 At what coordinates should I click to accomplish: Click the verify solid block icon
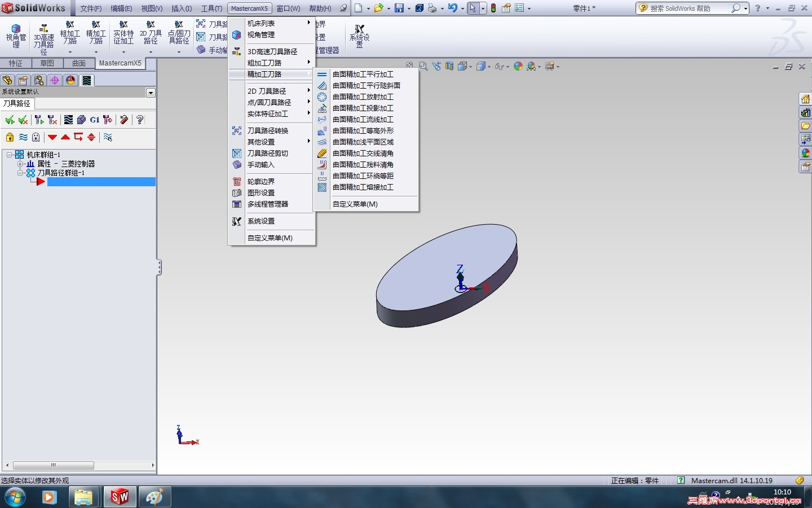[81, 120]
